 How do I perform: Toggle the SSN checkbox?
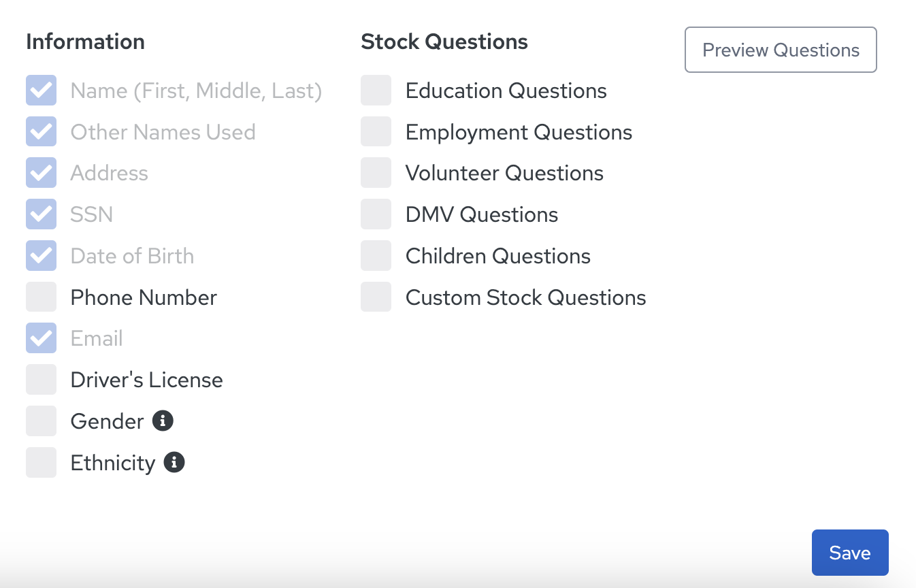pos(42,214)
